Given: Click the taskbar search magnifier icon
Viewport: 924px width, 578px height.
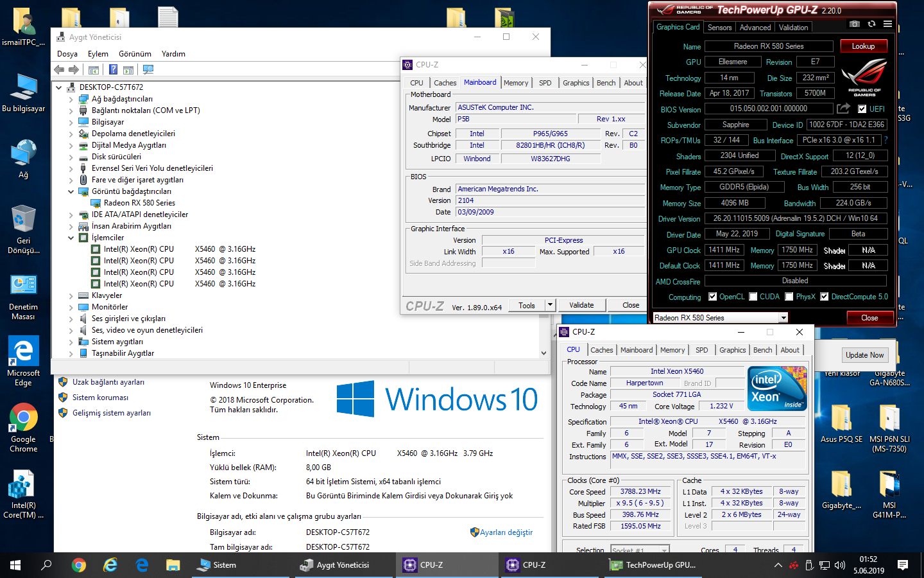Looking at the screenshot, I should 46,565.
